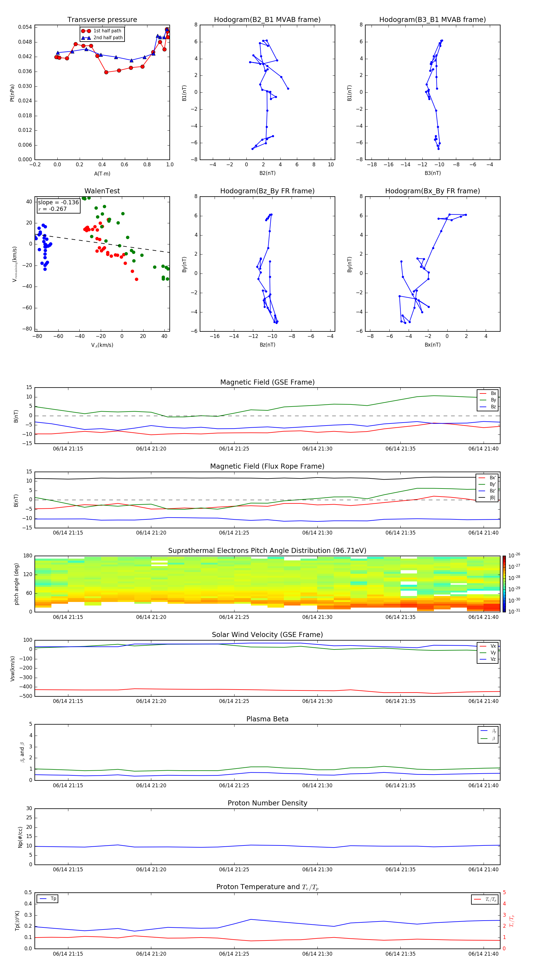Viewport: 535px width, 980px height.
Task: Click the 10^-31 colorbar label
Action: pos(514,611)
